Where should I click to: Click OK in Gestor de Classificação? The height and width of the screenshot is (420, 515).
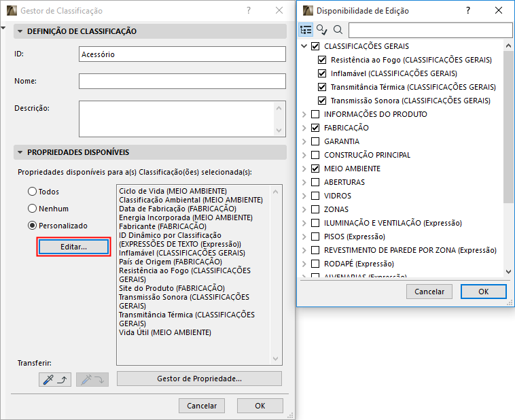click(260, 406)
